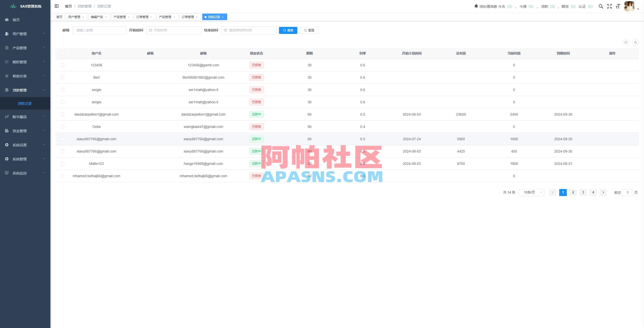Open the global search magnifier icon
644x328 pixels.
(601, 6)
